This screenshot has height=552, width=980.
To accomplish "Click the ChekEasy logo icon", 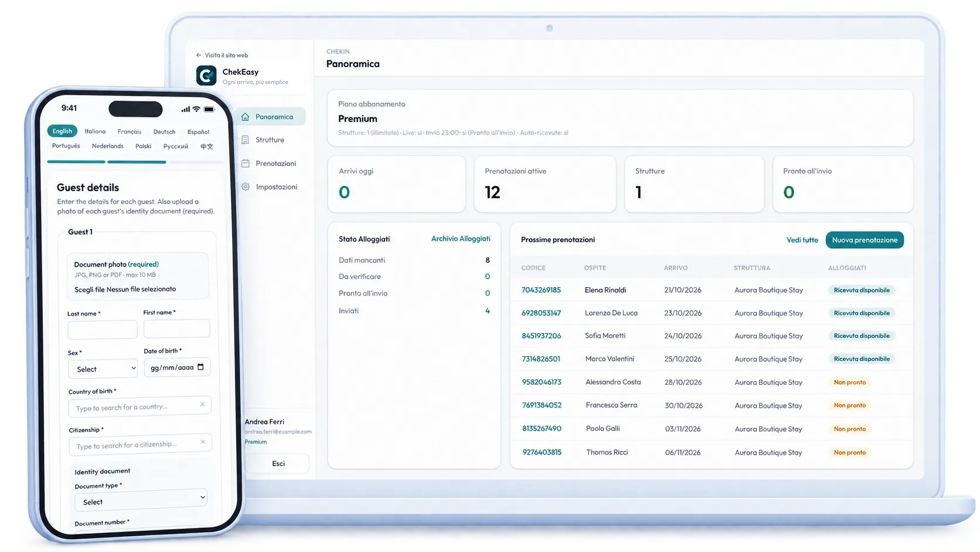I will 206,76.
